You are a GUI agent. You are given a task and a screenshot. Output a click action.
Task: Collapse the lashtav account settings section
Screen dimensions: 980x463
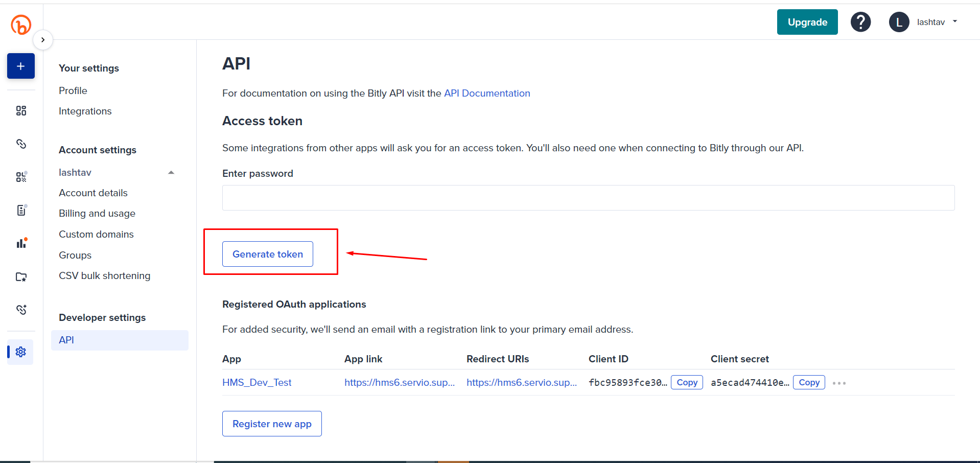[171, 173]
